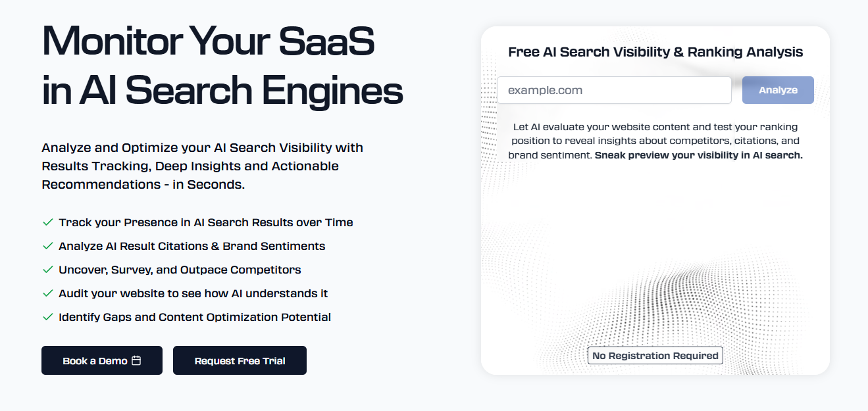
Task: Click the checkmark beside "Analyze AI Result Citations"
Action: 47,246
